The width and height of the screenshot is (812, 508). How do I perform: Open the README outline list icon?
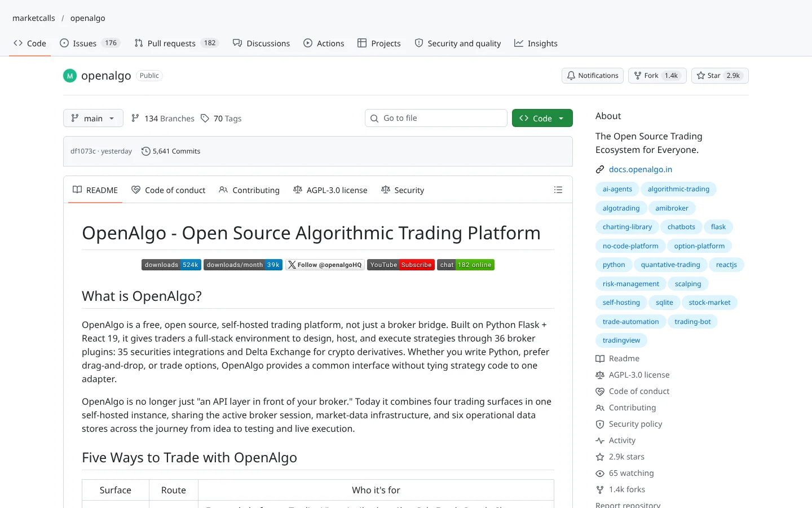tap(558, 190)
